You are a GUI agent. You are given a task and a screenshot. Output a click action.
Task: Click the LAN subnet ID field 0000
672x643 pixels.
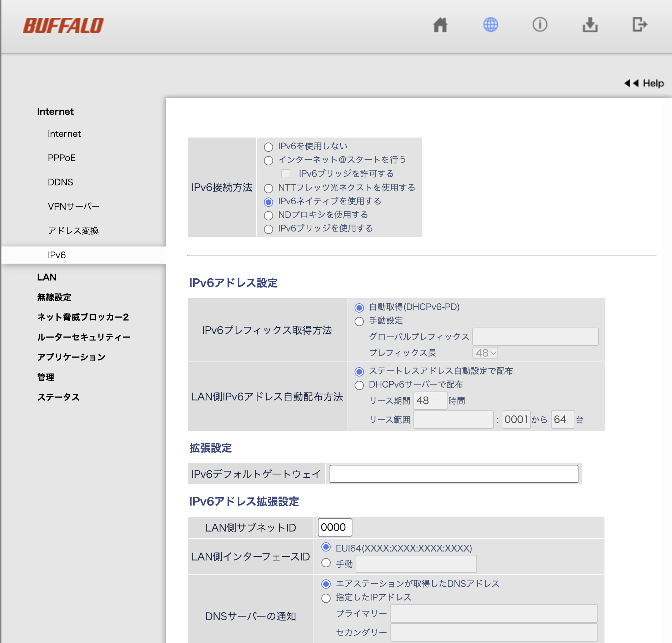tap(335, 527)
